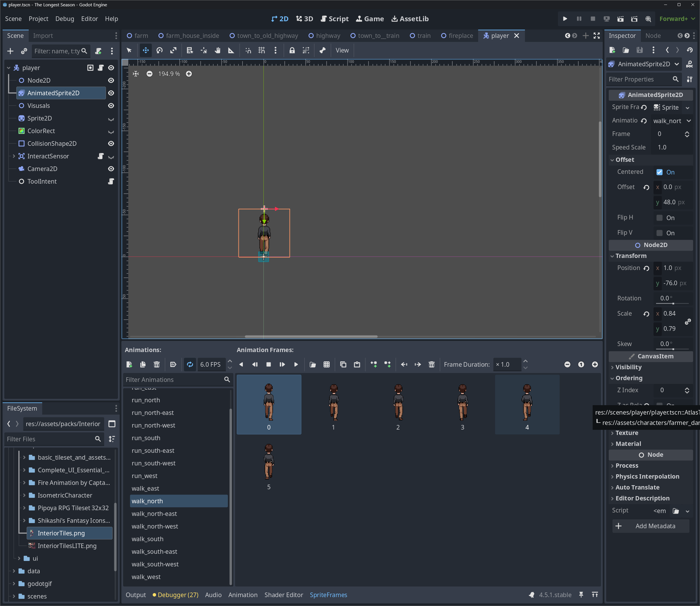Uncheck the Centered offset checkbox

[659, 172]
